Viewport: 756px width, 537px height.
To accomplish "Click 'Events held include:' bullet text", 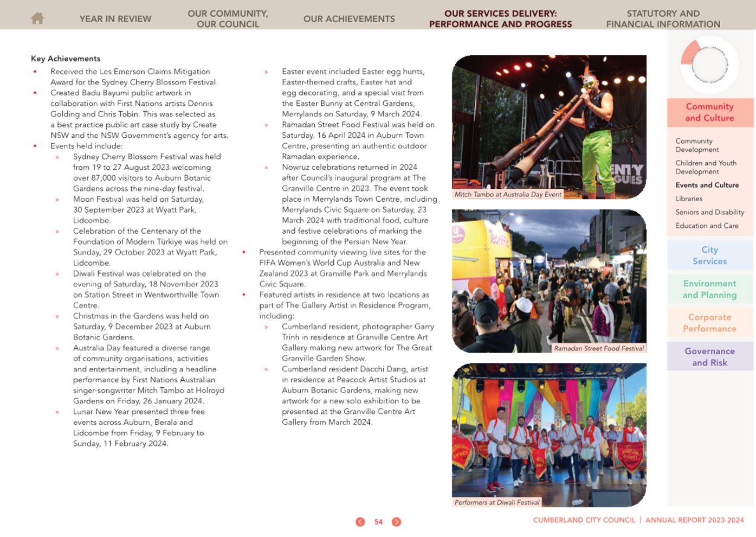I will 87,146.
